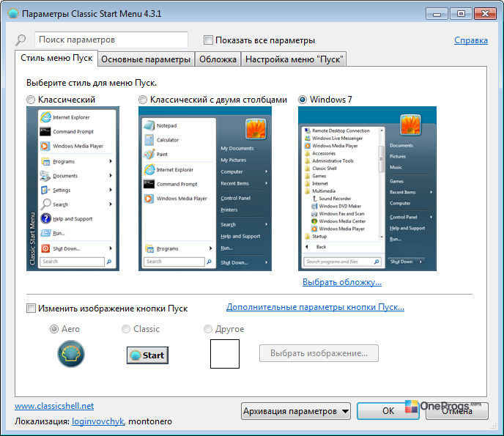
Task: Click the Выбрать обложку link
Action: tap(342, 282)
